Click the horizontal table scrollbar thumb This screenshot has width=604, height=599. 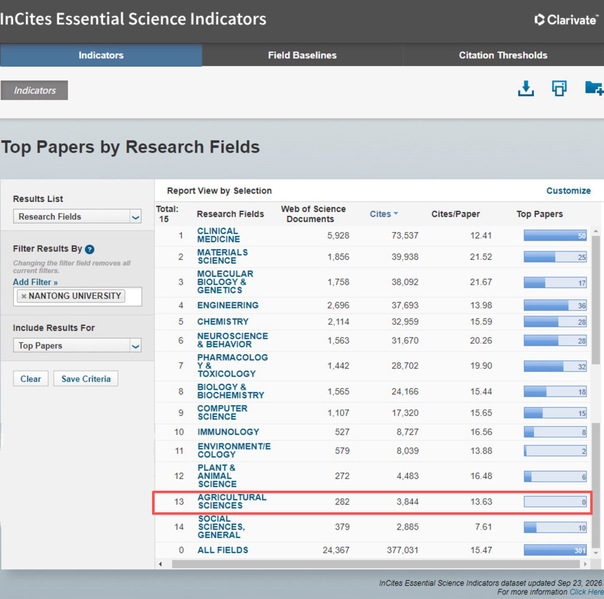376,564
